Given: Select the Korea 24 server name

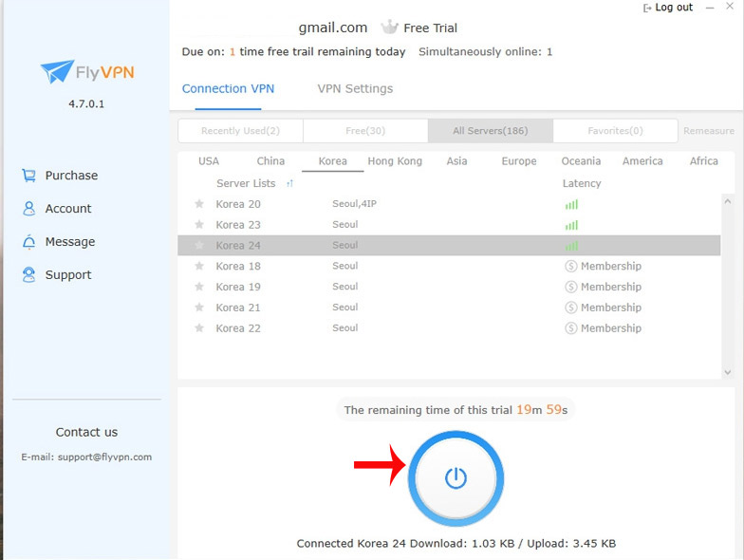Looking at the screenshot, I should coord(238,245).
